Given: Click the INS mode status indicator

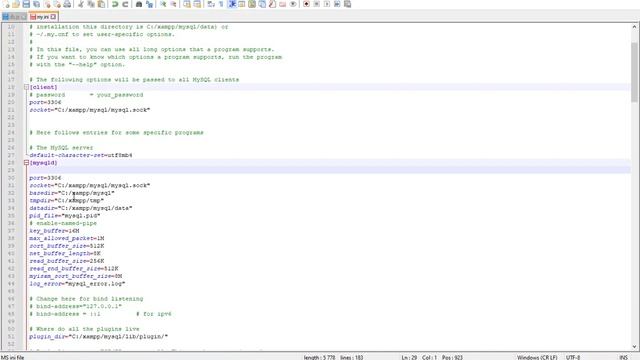Looking at the screenshot, I should pyautogui.click(x=623, y=357).
